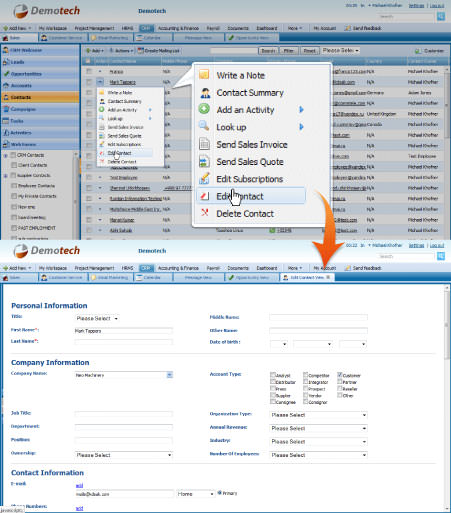Select the Primary e-mail radio button
Image resolution: width=451 pixels, height=513 pixels.
[220, 493]
